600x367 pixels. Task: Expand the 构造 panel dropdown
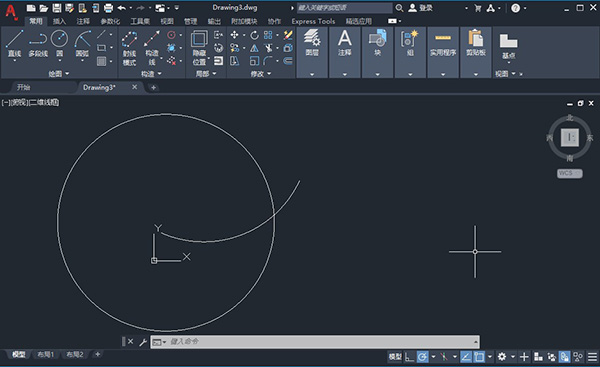tap(160, 73)
